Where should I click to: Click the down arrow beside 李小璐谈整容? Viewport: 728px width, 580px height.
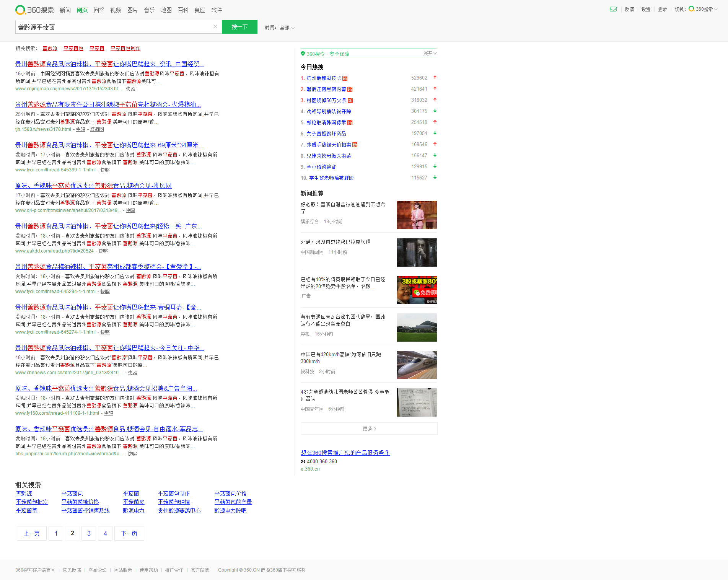tap(435, 166)
